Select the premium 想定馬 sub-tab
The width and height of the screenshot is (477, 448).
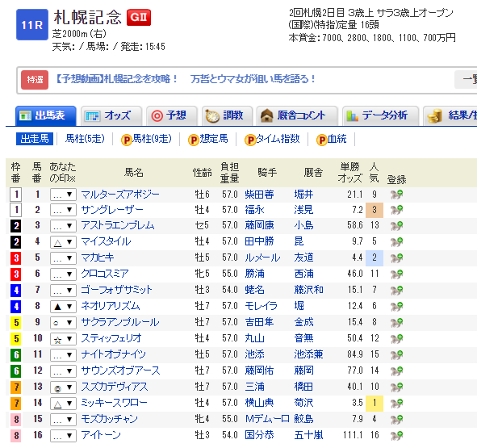point(208,139)
